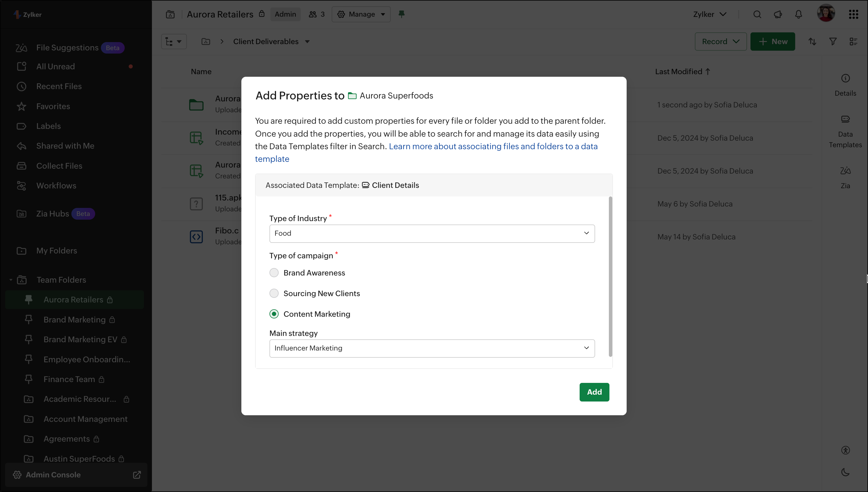This screenshot has width=868, height=492.
Task: Expand the Main strategy dropdown
Action: click(x=432, y=349)
